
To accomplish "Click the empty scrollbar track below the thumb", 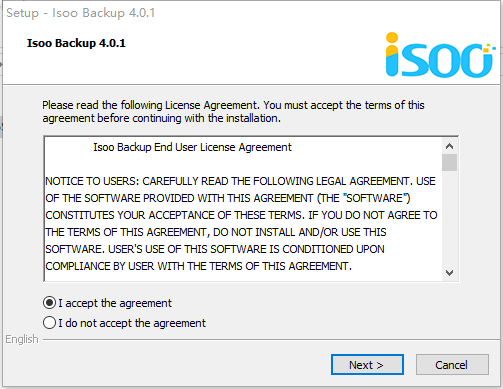I will coord(449,218).
